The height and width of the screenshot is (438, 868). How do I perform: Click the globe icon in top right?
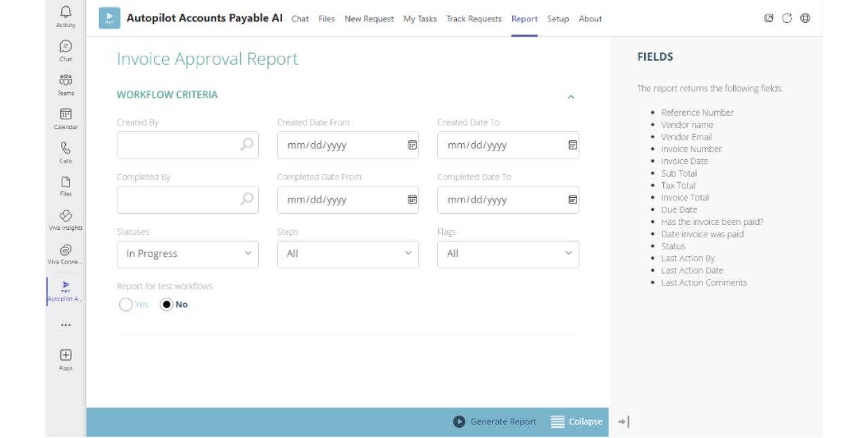point(805,18)
